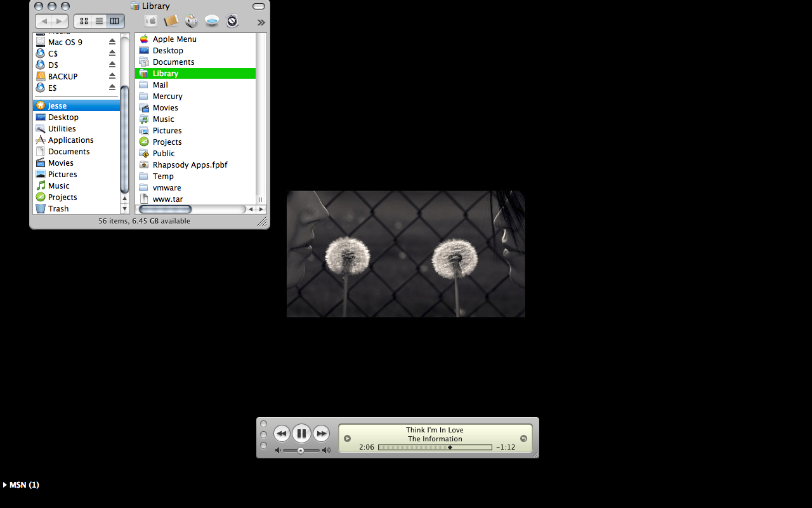Select Temp folder in column list
The height and width of the screenshot is (508, 812).
(x=195, y=176)
